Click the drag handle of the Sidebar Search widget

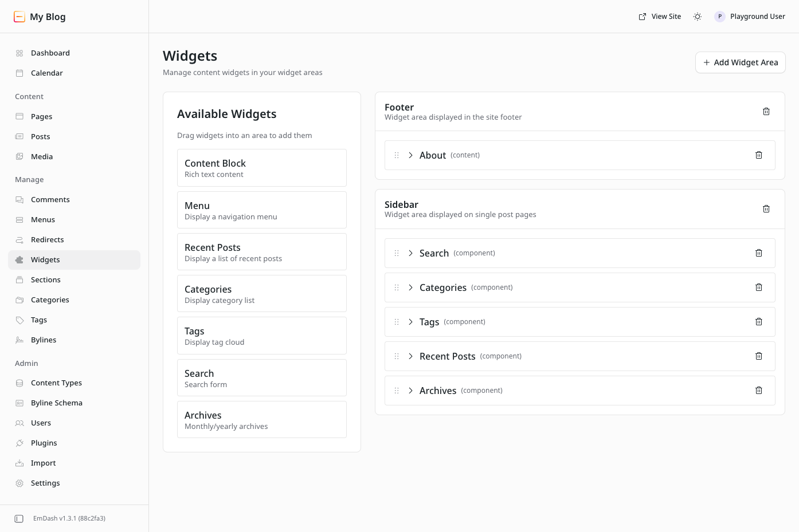397,253
